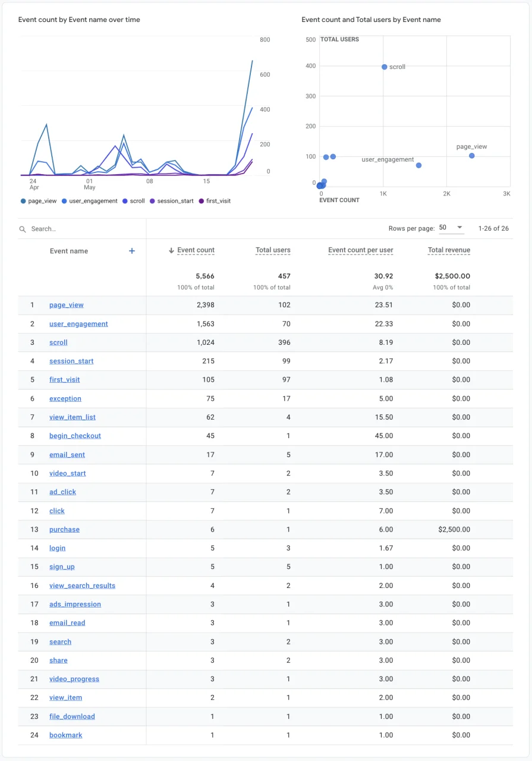Open the Rows per page dropdown

coord(452,228)
